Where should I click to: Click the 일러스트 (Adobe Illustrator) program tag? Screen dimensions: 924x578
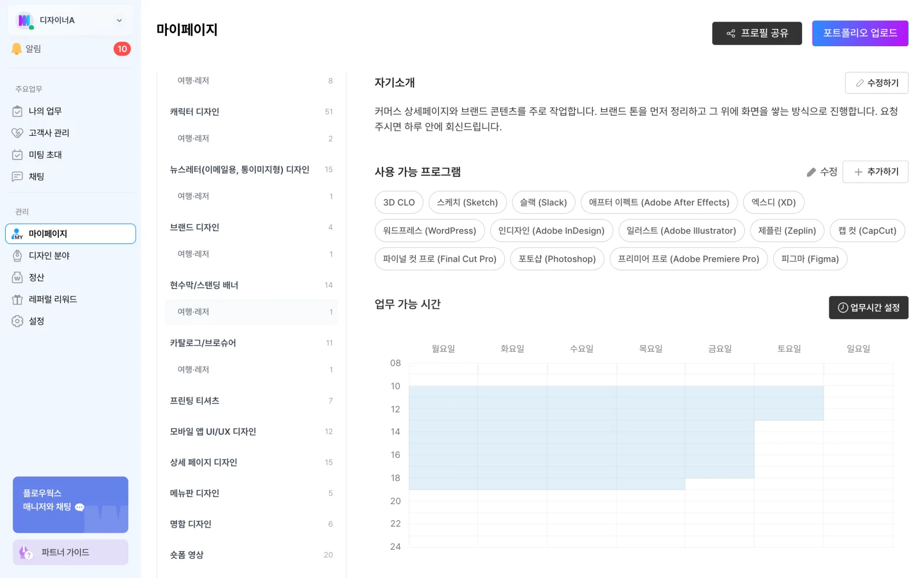pyautogui.click(x=681, y=231)
